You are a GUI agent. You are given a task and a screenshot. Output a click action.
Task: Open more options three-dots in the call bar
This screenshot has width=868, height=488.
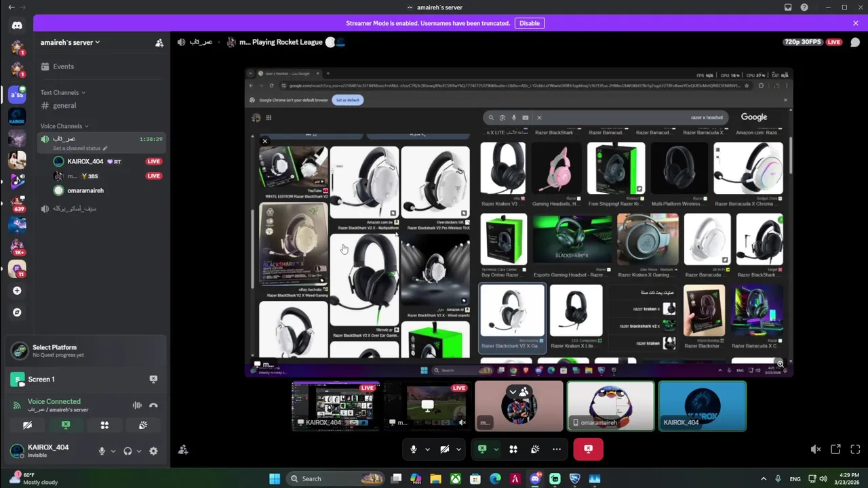click(x=557, y=449)
